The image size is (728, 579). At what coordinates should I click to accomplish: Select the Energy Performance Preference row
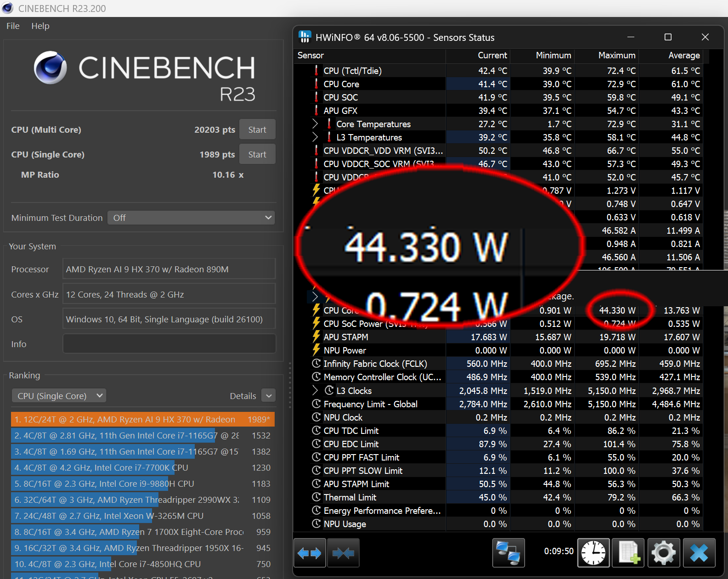pos(499,510)
